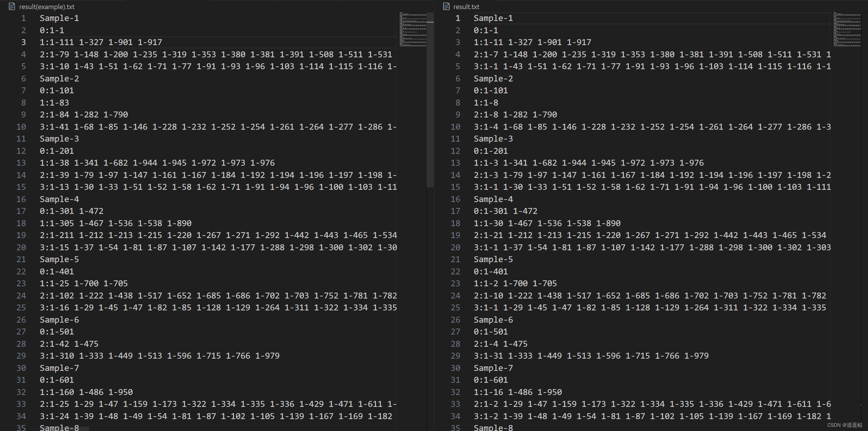Viewport: 868px width, 431px height.
Task: Open the result.txt breadcrumb
Action: point(466,7)
